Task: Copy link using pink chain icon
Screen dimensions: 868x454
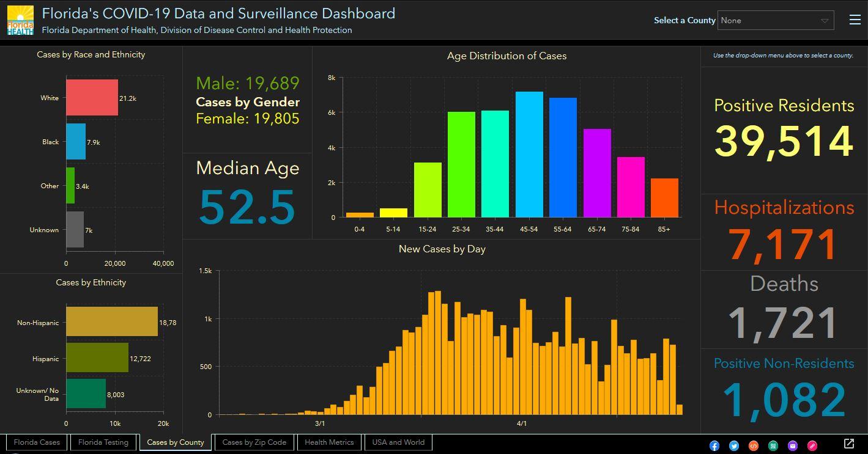Action: point(812,445)
